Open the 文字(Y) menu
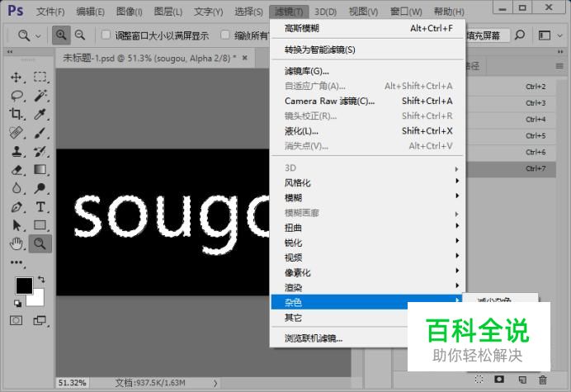 [x=208, y=12]
